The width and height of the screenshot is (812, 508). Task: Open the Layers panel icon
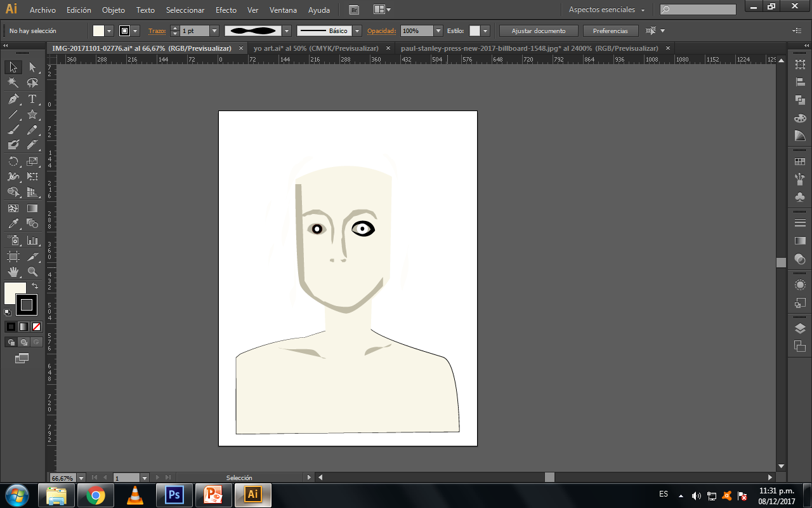click(800, 328)
